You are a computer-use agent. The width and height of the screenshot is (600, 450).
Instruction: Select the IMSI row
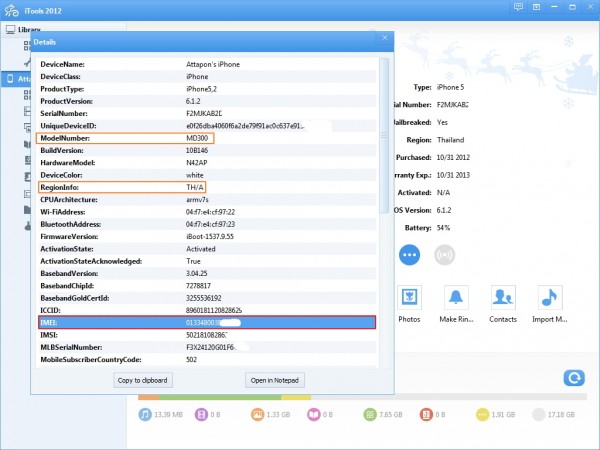[x=207, y=335]
